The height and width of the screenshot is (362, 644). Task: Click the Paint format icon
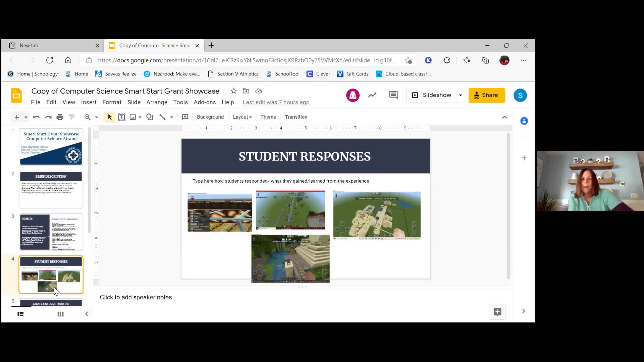71,117
